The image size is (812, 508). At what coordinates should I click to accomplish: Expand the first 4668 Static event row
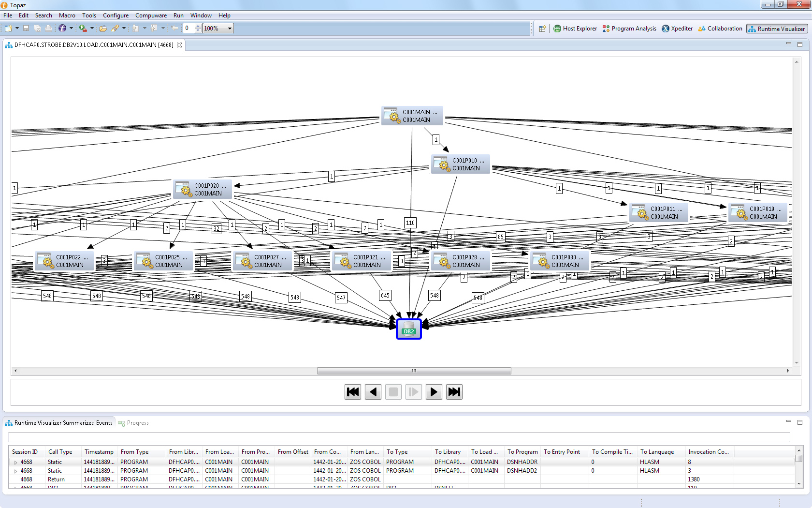pyautogui.click(x=14, y=462)
